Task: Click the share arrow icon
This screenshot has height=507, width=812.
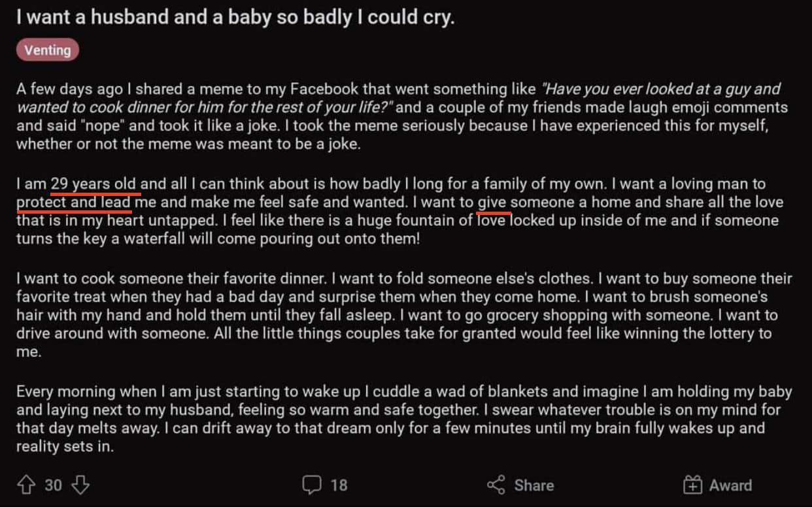Action: coord(496,485)
